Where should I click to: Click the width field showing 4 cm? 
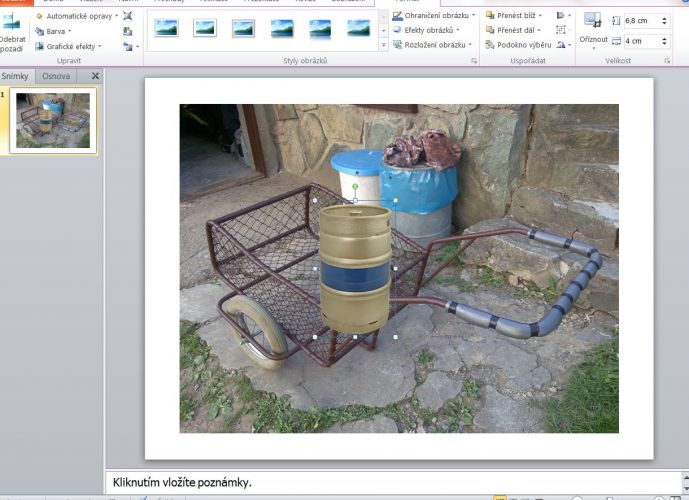pyautogui.click(x=641, y=41)
